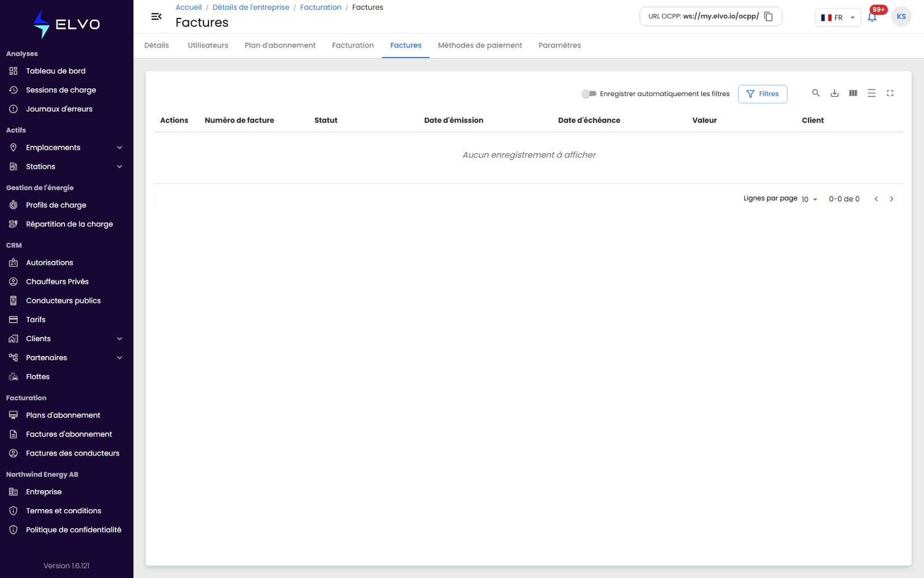Screen dimensions: 924x578
Task: Open Détails de l'entreprise breadcrumb
Action: (251, 8)
